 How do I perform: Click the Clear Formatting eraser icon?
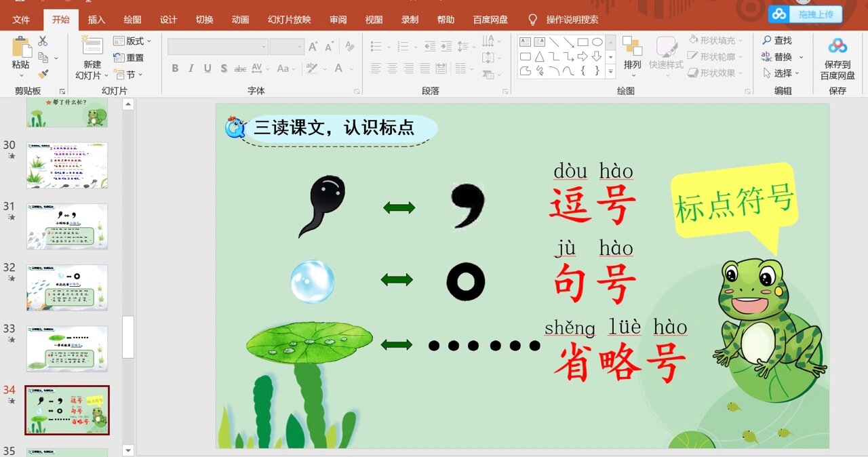click(349, 47)
